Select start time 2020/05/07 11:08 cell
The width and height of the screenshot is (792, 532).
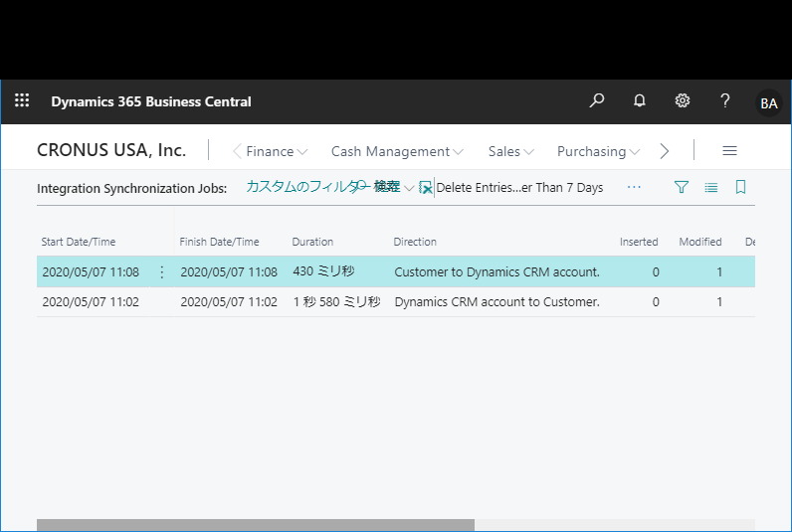[91, 272]
